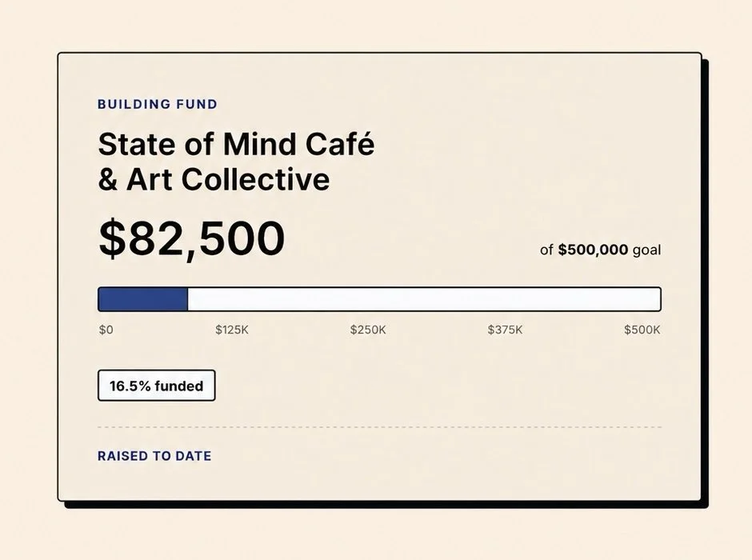
Task: Click the $125K scale label
Action: (232, 330)
